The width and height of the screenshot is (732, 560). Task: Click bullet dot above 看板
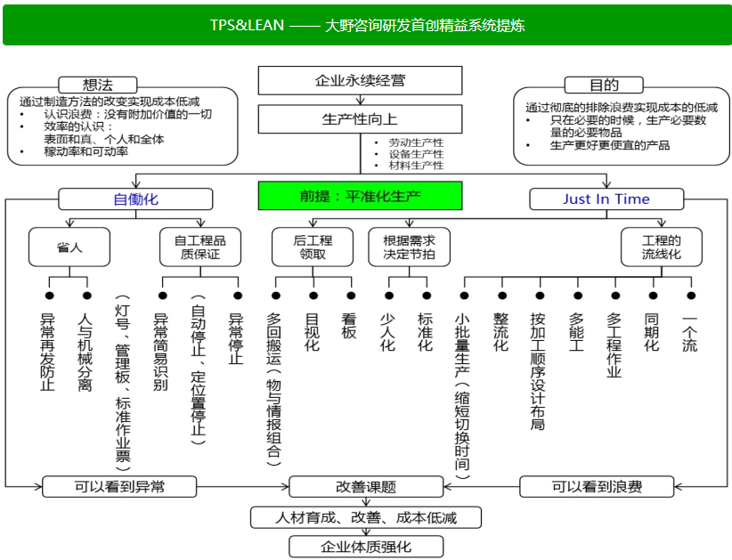pyautogui.click(x=351, y=296)
